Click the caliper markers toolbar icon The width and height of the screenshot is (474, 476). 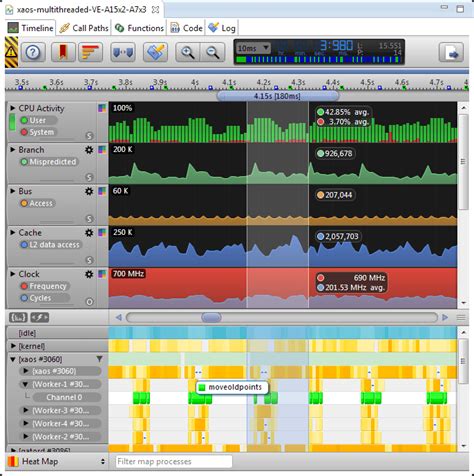coord(123,52)
